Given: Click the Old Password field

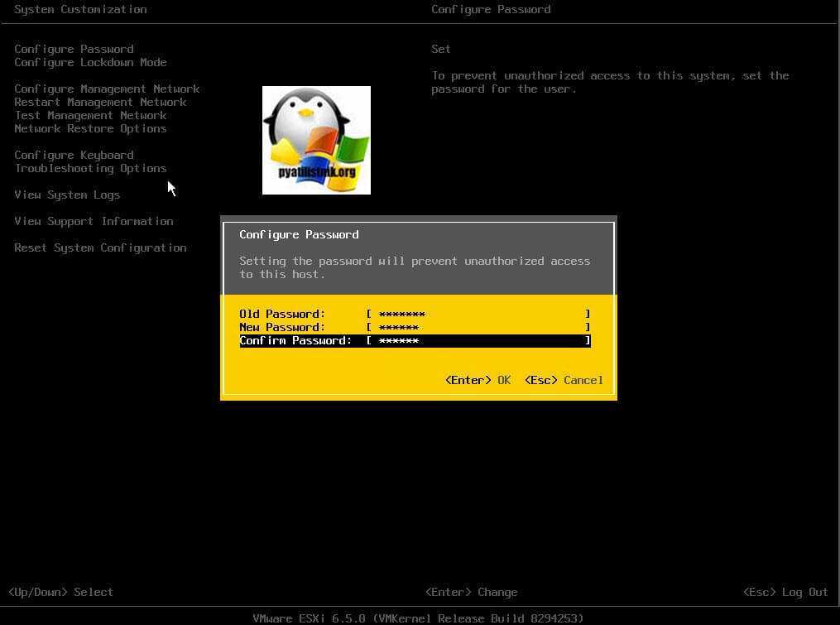Looking at the screenshot, I should pos(478,314).
